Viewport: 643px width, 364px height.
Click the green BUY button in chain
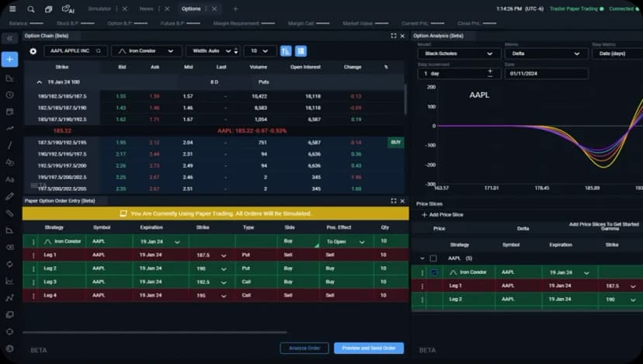[396, 142]
